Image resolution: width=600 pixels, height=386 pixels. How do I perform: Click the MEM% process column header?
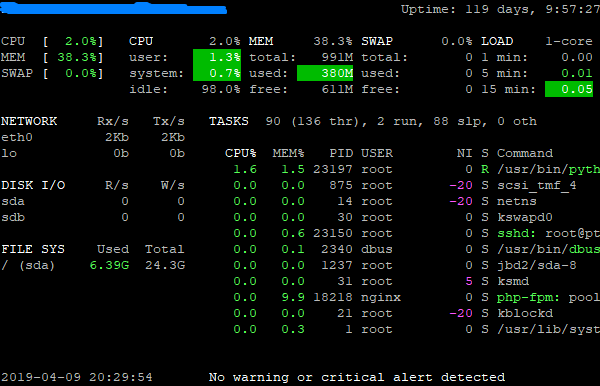point(289,153)
